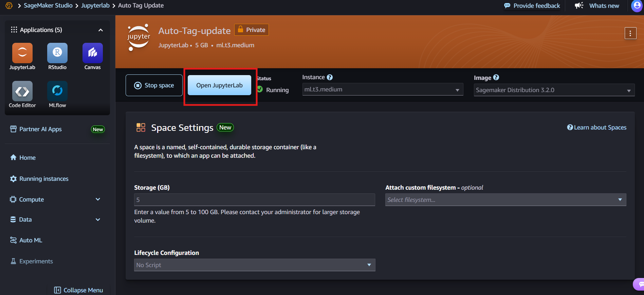Click the Open JupyterLab button
644x295 pixels.
click(x=219, y=85)
